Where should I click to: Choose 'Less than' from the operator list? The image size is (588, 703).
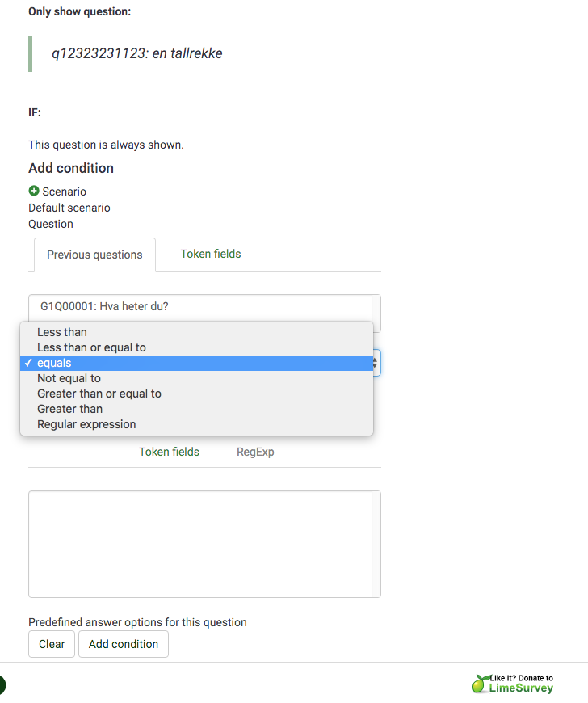coord(62,332)
